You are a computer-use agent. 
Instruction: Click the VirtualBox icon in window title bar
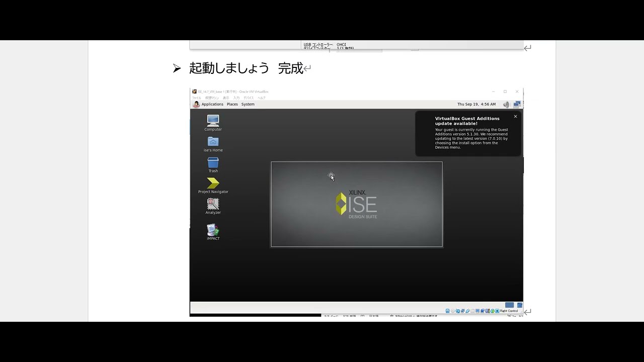tap(194, 92)
